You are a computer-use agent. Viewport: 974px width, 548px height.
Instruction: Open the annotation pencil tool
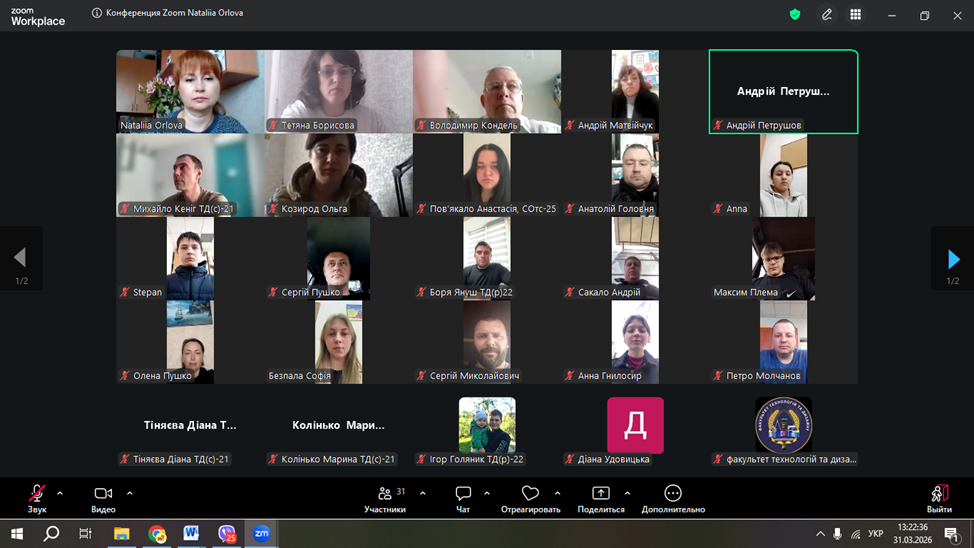(x=826, y=15)
